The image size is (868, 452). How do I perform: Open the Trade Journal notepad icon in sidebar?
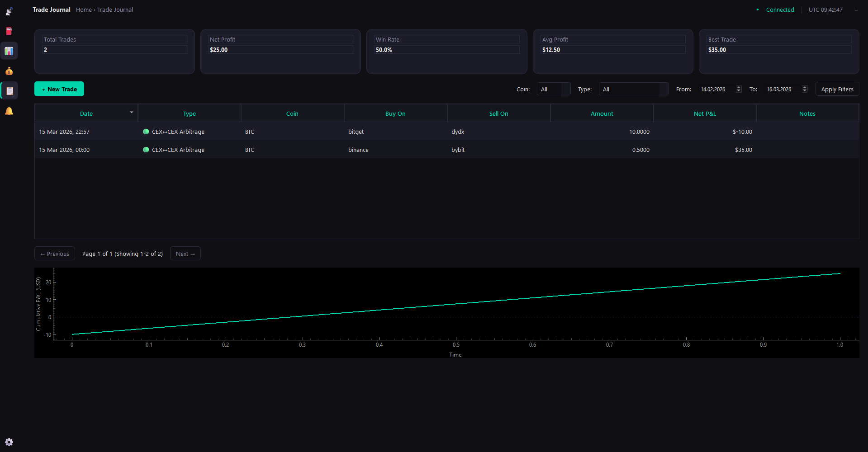point(9,90)
